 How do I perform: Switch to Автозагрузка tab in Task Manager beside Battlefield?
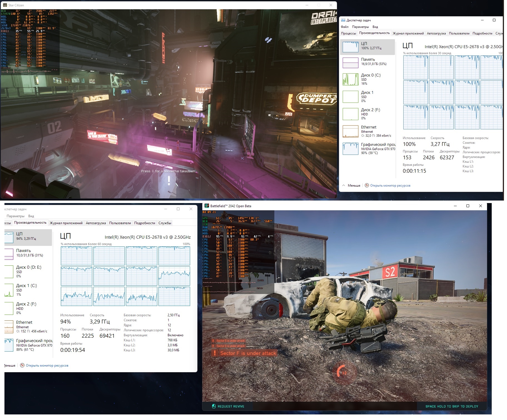96,223
